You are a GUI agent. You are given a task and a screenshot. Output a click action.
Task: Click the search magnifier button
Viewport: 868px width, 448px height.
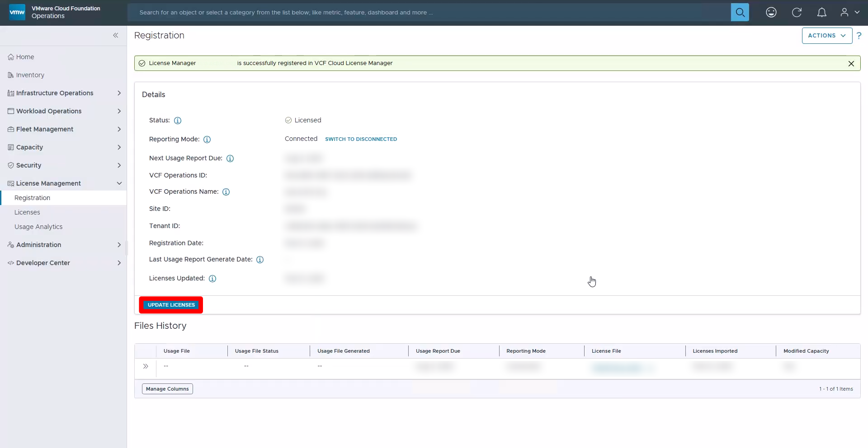tap(740, 12)
